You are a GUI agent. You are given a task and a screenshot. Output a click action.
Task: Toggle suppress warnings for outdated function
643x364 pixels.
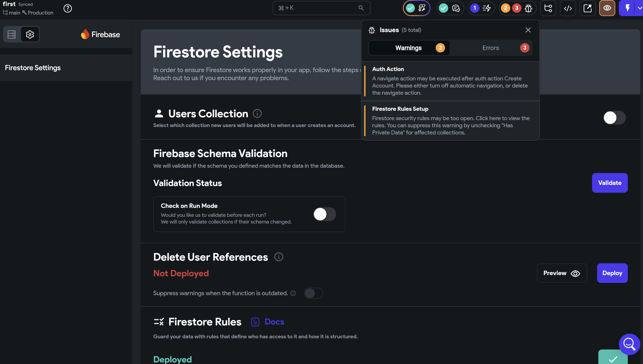pos(313,293)
